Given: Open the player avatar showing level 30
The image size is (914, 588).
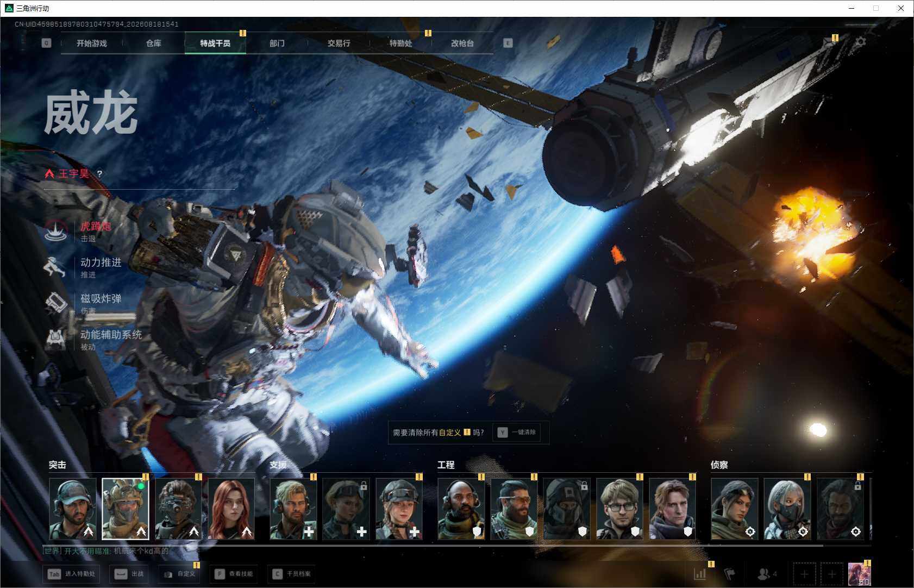Looking at the screenshot, I should [859, 574].
